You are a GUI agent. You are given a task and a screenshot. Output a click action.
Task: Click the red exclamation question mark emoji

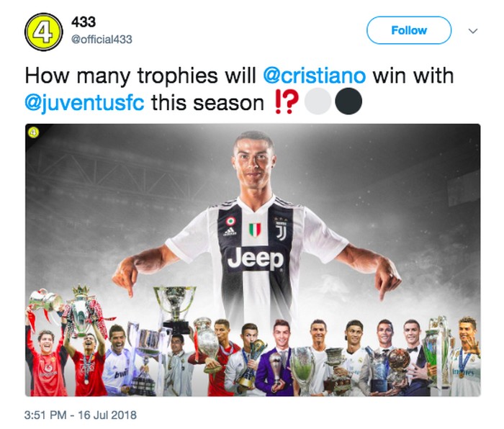(x=287, y=102)
